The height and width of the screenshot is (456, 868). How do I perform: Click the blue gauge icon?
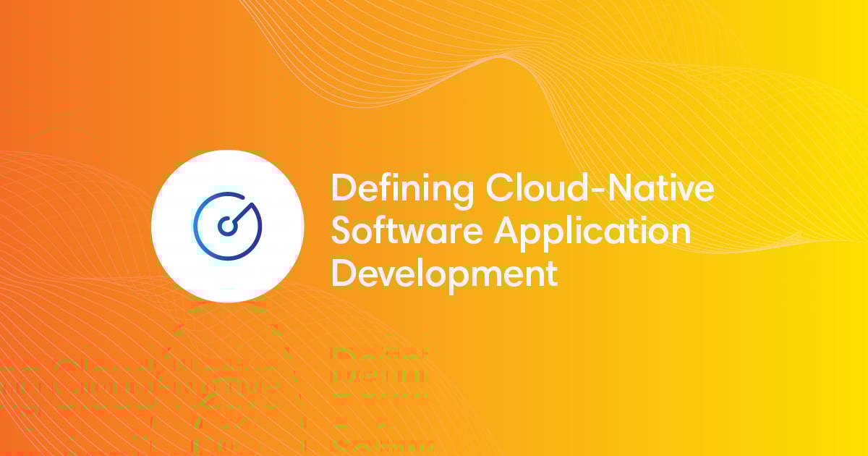(x=227, y=223)
